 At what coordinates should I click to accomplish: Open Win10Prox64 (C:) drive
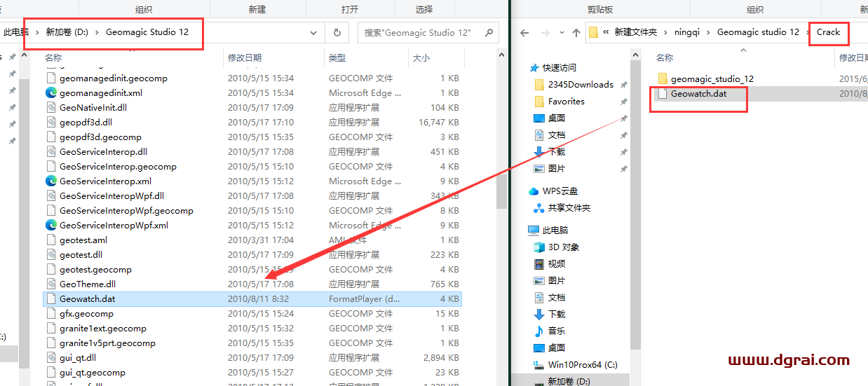583,365
